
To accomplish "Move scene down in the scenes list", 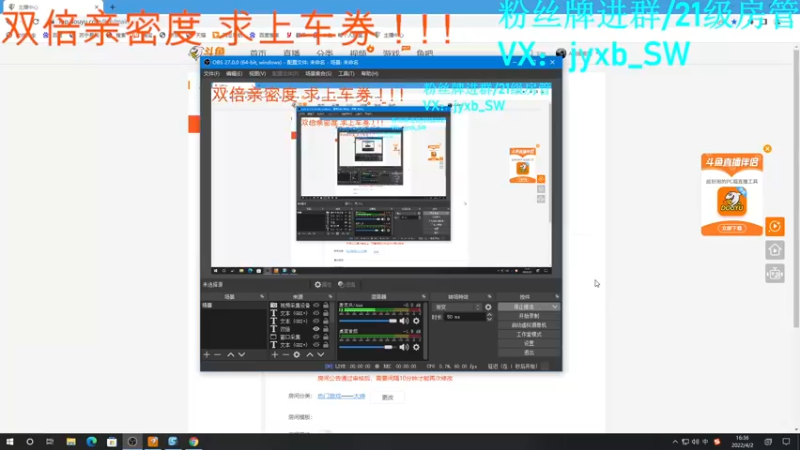I will [x=242, y=355].
